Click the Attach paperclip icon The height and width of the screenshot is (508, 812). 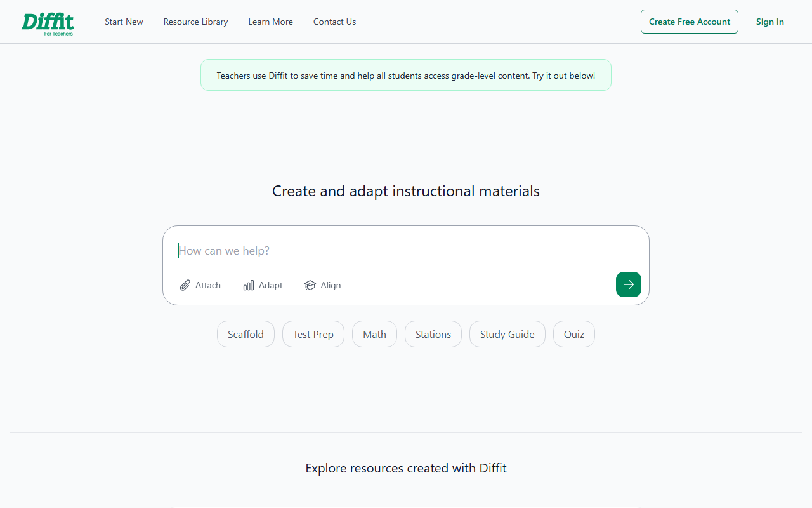185,285
